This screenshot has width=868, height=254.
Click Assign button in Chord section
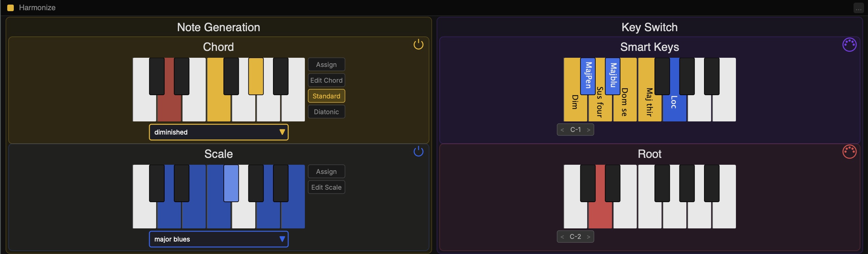pos(326,64)
